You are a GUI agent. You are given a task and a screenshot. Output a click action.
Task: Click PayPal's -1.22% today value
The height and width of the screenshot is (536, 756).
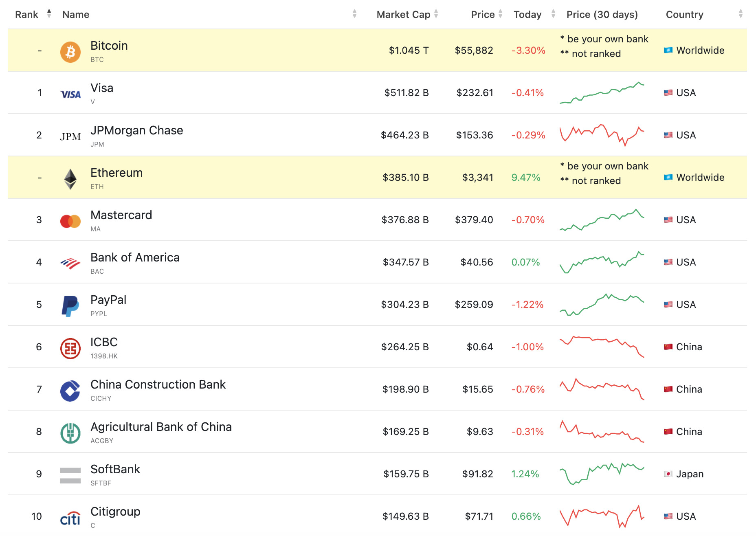(x=527, y=305)
